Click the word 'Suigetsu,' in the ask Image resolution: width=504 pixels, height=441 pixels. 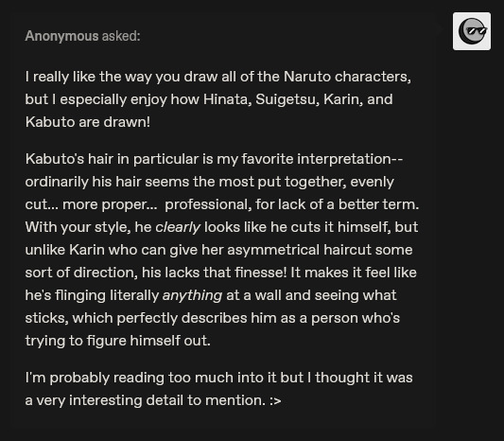[x=287, y=99]
